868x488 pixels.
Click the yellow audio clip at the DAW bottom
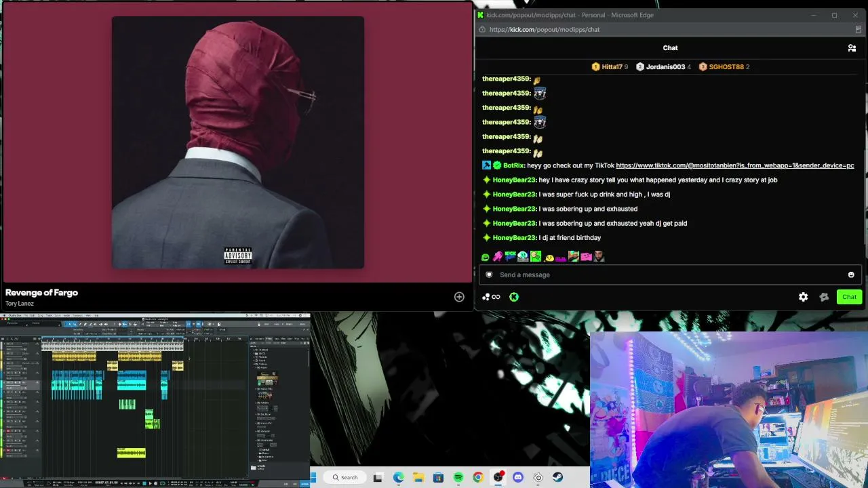(132, 453)
